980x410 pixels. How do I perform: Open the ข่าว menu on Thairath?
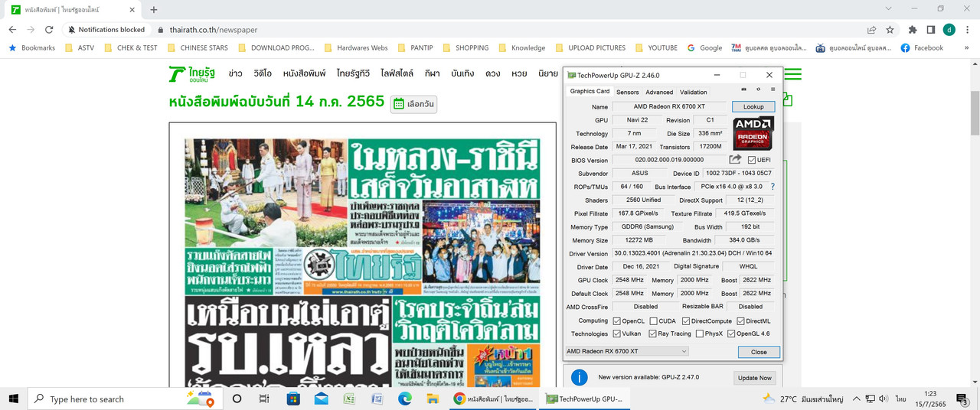coord(236,73)
